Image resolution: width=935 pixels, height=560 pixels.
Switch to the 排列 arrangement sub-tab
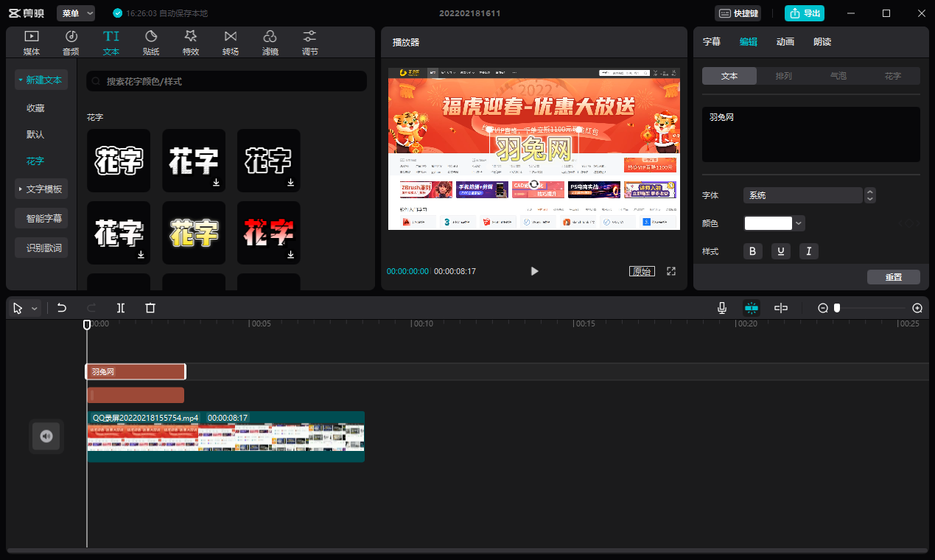(784, 76)
